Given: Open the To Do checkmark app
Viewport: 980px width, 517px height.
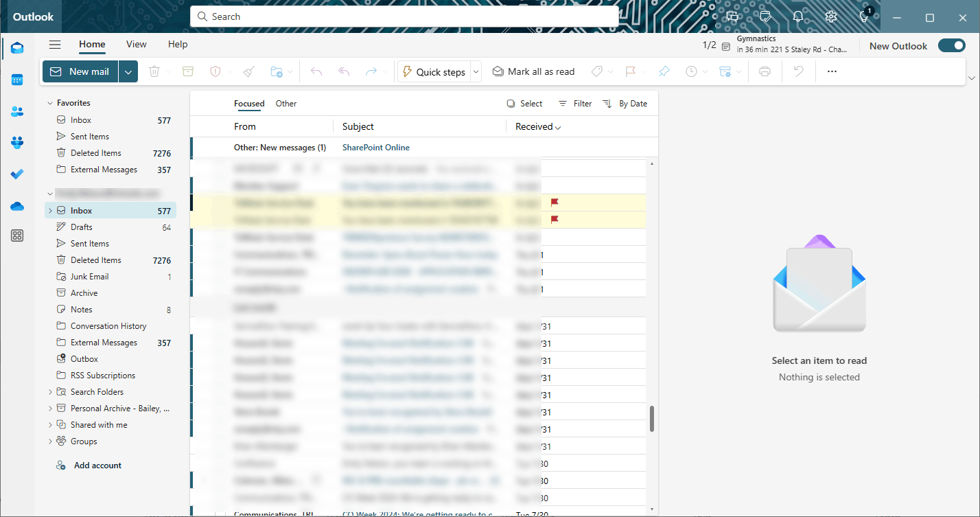Looking at the screenshot, I should (x=17, y=174).
